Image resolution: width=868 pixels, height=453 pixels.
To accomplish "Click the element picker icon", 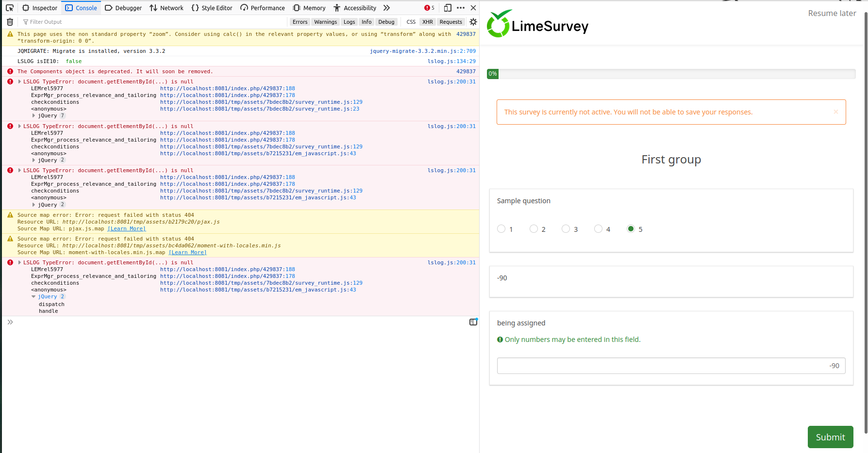I will coord(10,8).
